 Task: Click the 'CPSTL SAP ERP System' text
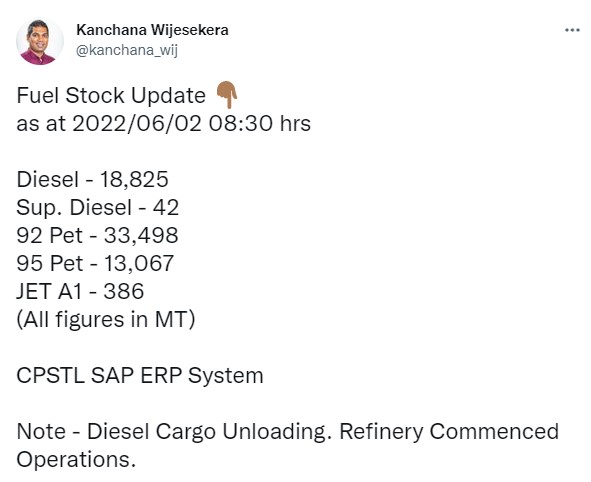(140, 376)
